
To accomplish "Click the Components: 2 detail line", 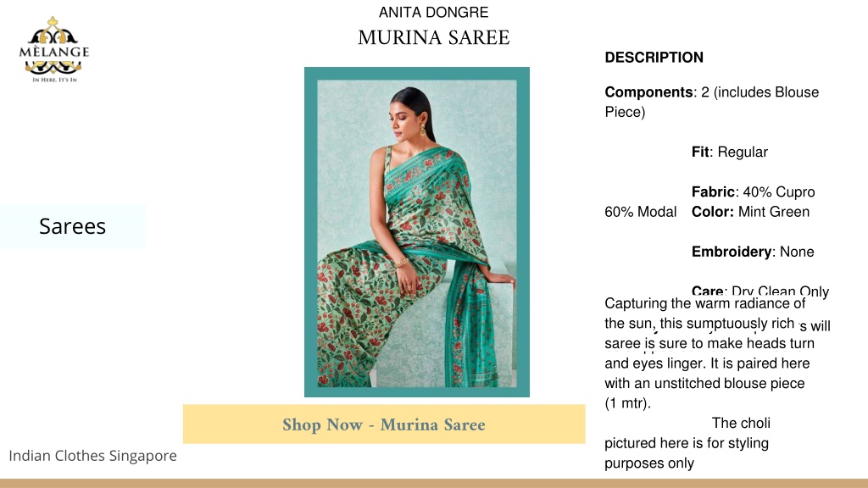I will pyautogui.click(x=711, y=102).
